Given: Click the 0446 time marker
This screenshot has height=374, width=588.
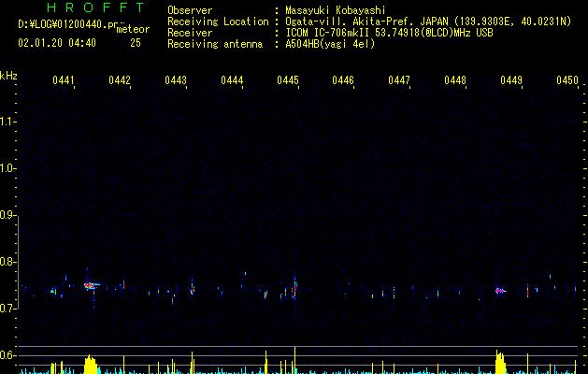Looking at the screenshot, I should point(343,80).
